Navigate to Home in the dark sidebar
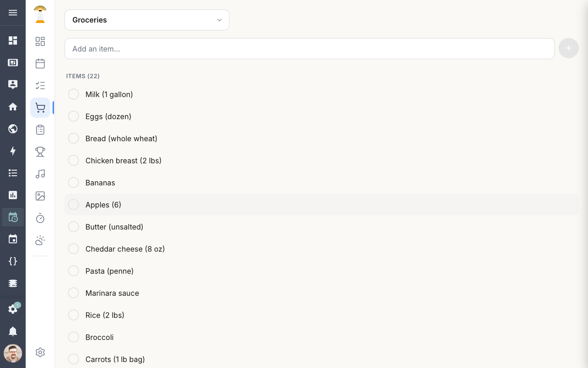The height and width of the screenshot is (368, 588). tap(13, 107)
